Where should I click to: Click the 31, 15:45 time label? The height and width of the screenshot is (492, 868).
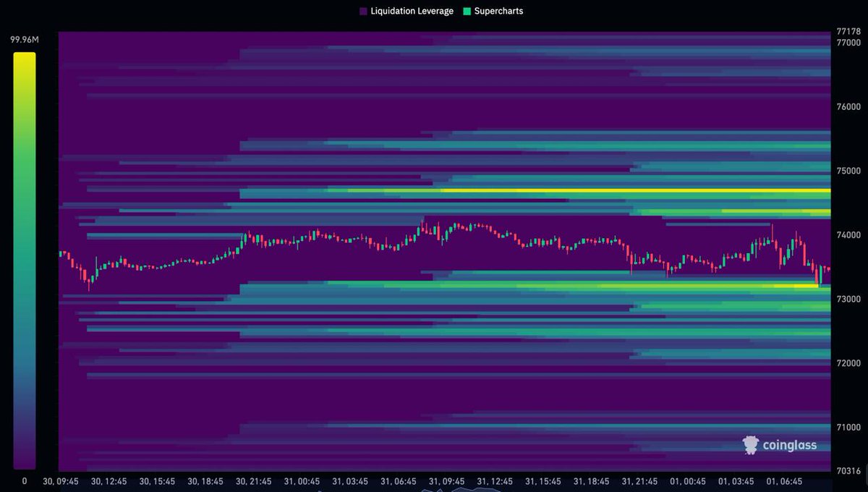click(x=545, y=481)
